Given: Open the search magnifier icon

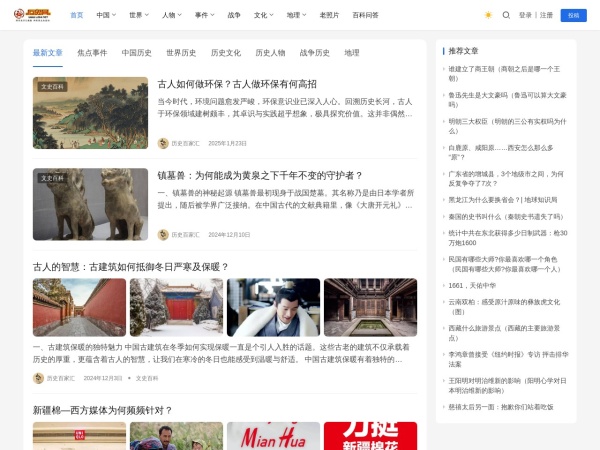Looking at the screenshot, I should pyautogui.click(x=506, y=15).
